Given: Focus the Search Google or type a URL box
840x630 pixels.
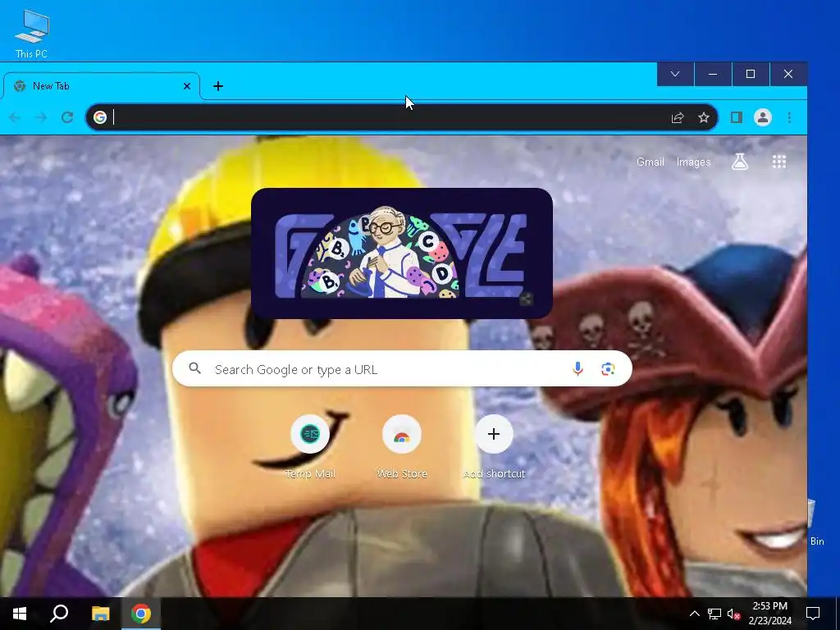Looking at the screenshot, I should point(402,368).
